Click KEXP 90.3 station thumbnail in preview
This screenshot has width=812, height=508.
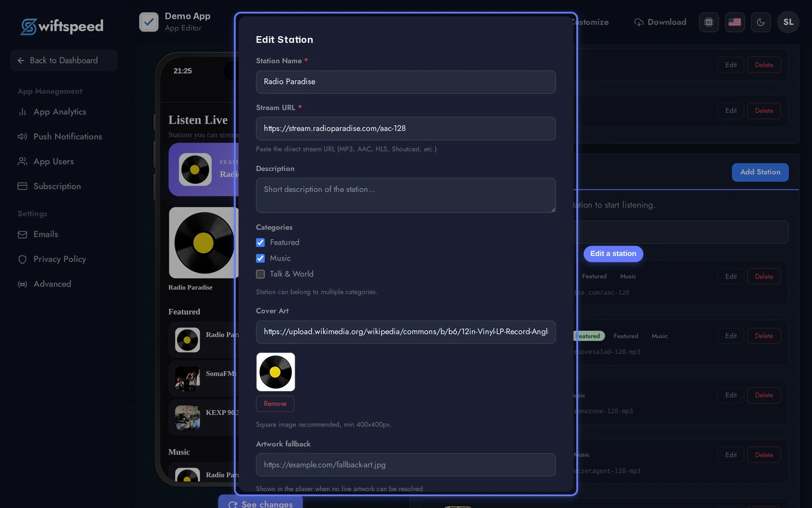click(x=187, y=418)
